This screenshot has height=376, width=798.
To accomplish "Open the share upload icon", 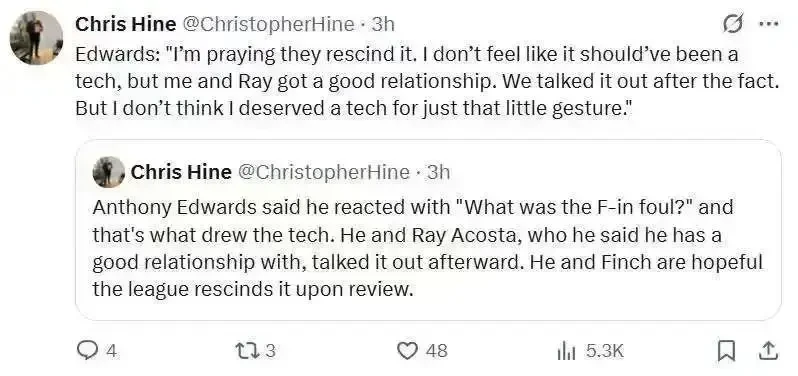I will [768, 351].
